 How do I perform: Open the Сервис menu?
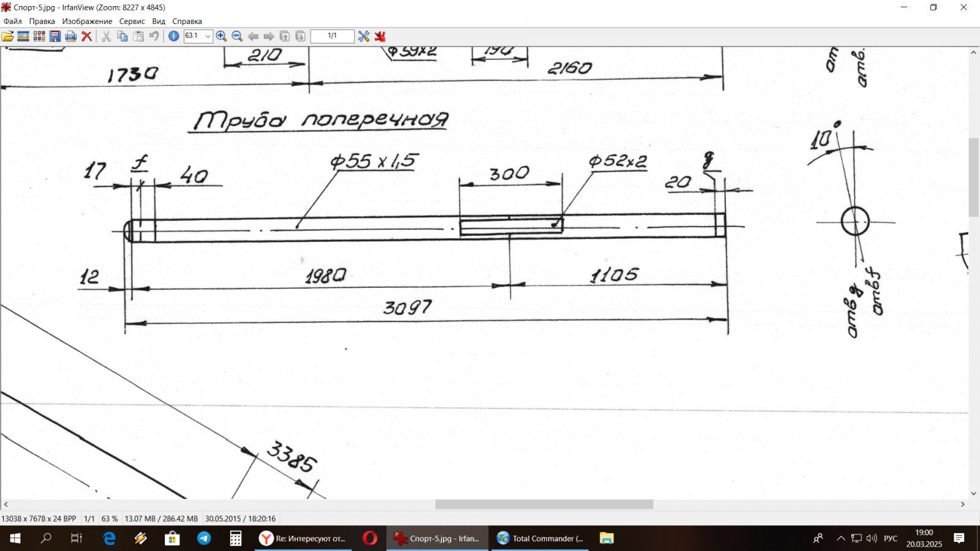pyautogui.click(x=132, y=21)
